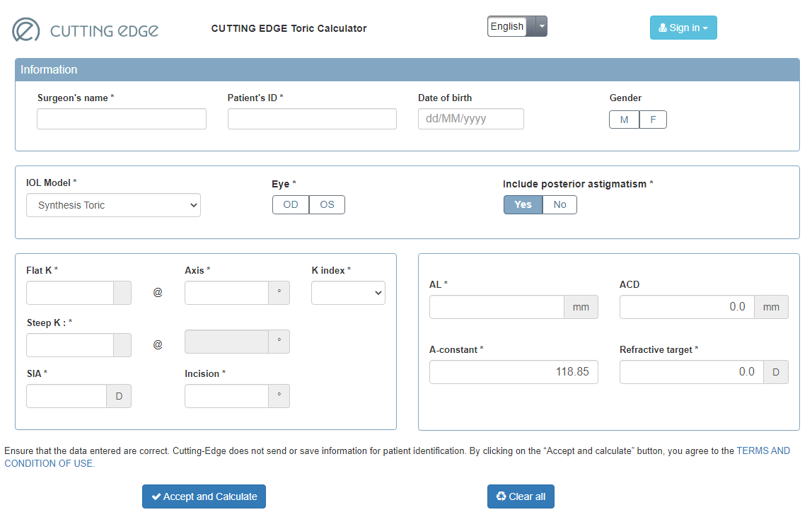Image resolution: width=812 pixels, height=529 pixels.
Task: Choose OD eye
Action: point(291,204)
